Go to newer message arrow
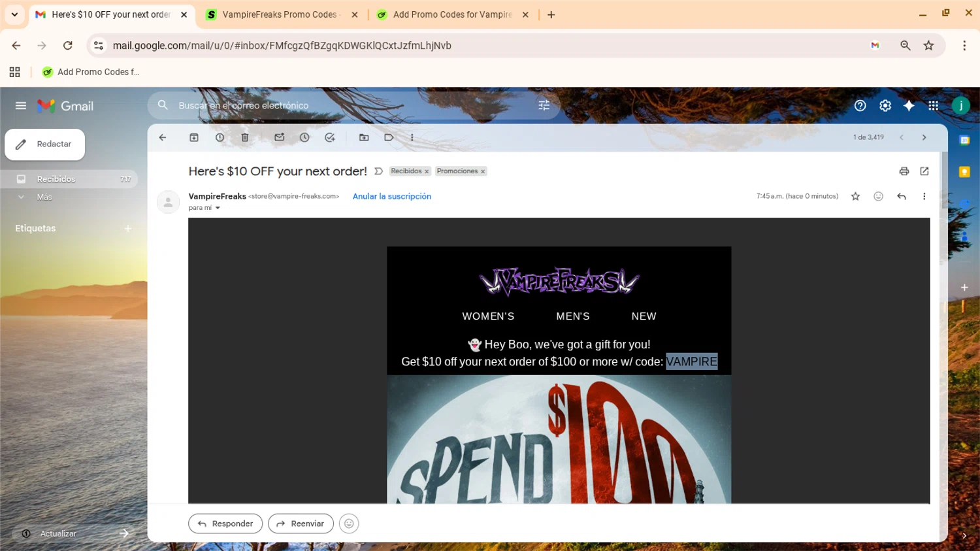The image size is (980, 551). 902,137
